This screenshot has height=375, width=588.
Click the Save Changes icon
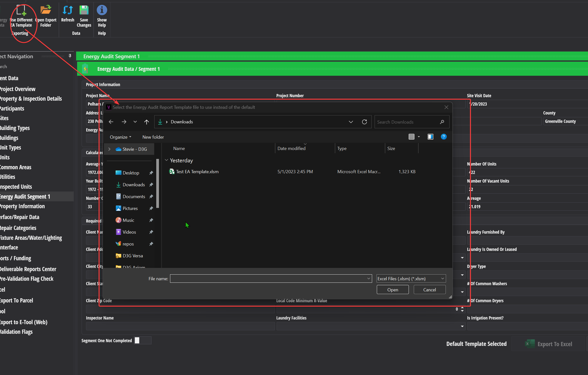(x=84, y=10)
